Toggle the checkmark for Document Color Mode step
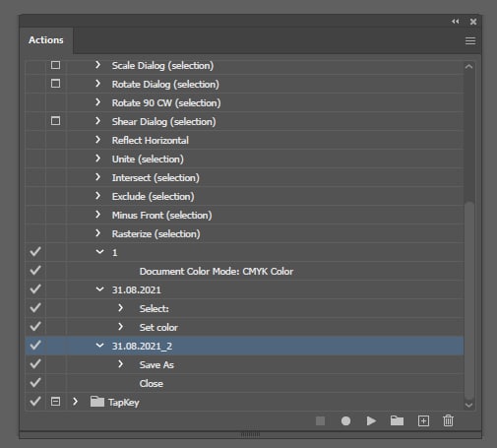Image resolution: width=497 pixels, height=448 pixels. [35, 271]
